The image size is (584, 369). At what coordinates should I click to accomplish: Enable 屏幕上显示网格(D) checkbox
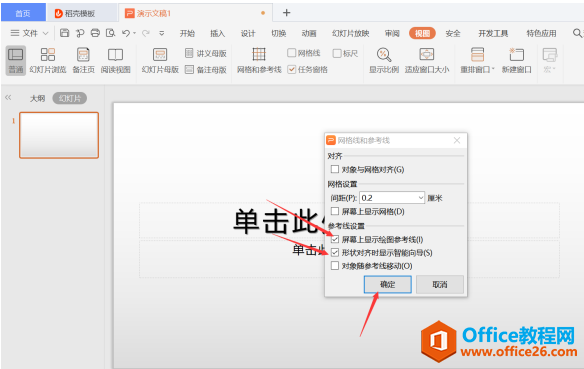tap(335, 211)
